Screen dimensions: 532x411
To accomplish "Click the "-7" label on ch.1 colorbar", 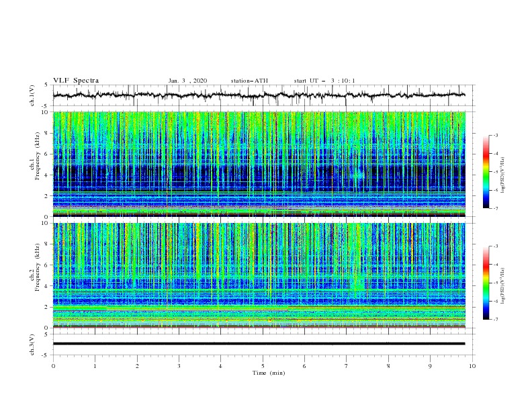I will pos(496,209).
